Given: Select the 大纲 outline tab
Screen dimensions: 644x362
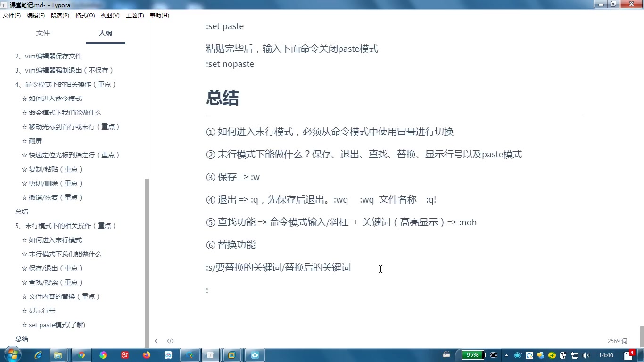Looking at the screenshot, I should 106,33.
